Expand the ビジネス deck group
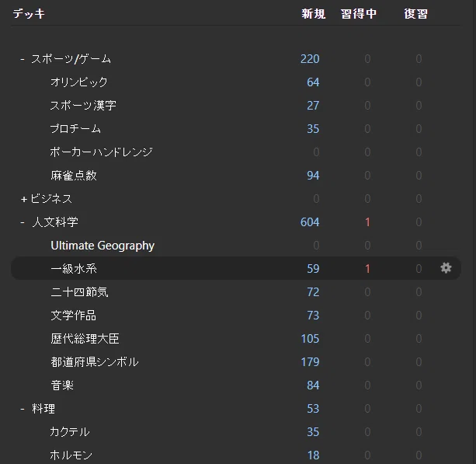476x464 pixels. [x=23, y=199]
